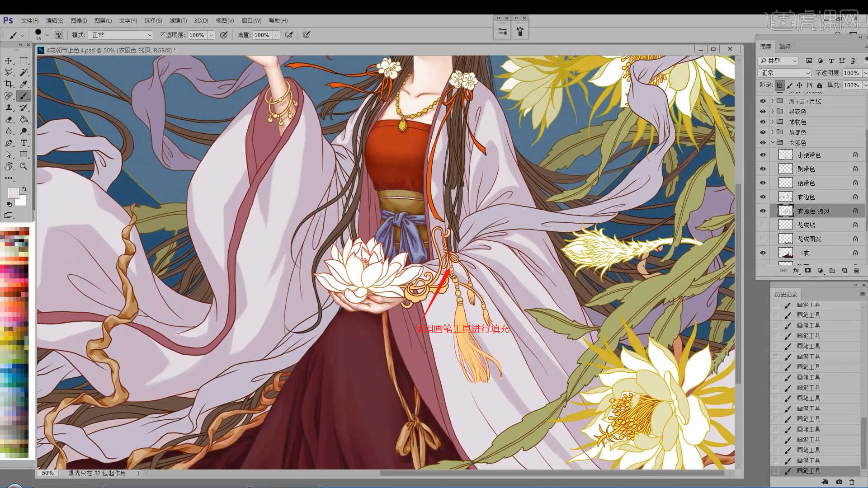This screenshot has height=488, width=868.
Task: Select the Clone Stamp tool
Action: (9, 108)
